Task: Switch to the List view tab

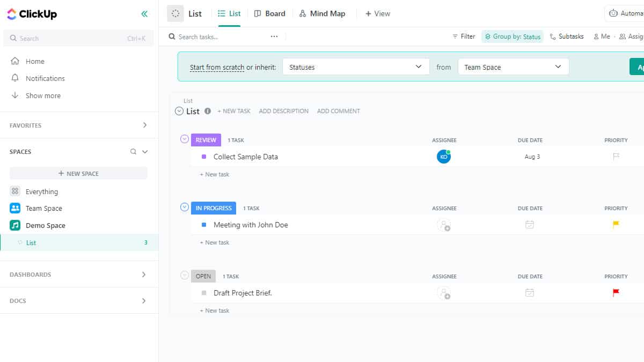Action: point(229,13)
